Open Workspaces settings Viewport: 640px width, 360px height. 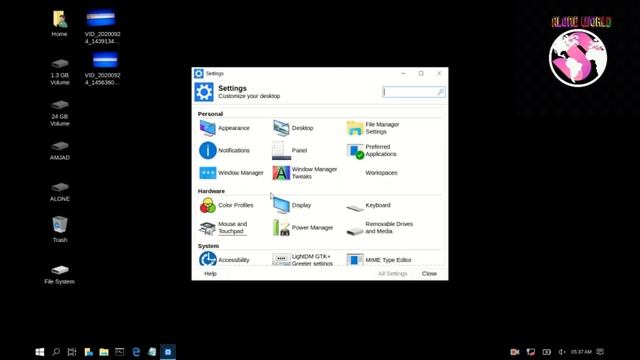381,173
